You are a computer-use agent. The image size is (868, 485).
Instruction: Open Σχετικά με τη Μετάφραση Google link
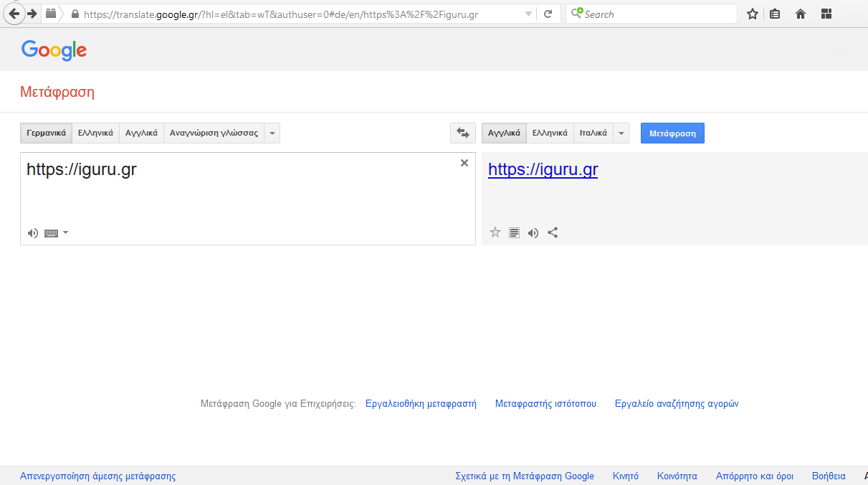(525, 476)
